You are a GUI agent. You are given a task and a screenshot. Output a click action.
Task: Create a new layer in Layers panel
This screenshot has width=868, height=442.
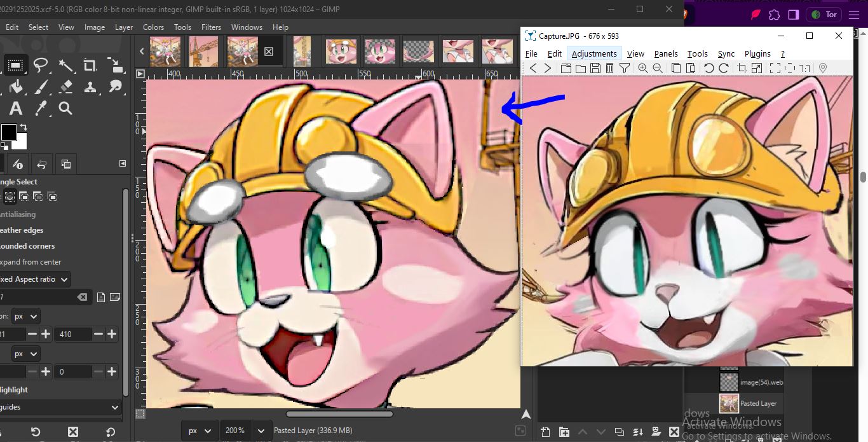546,432
